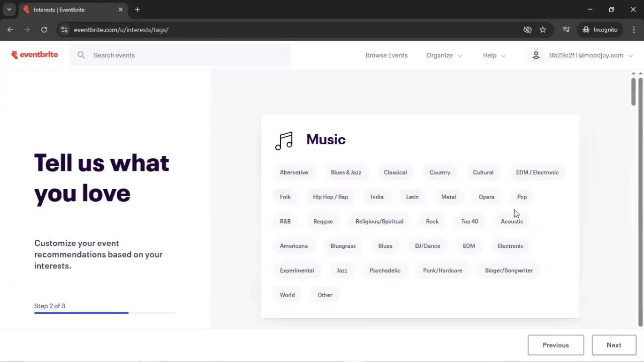Pick the Punk/Hardcore tag
The width and height of the screenshot is (644, 362).
(443, 270)
